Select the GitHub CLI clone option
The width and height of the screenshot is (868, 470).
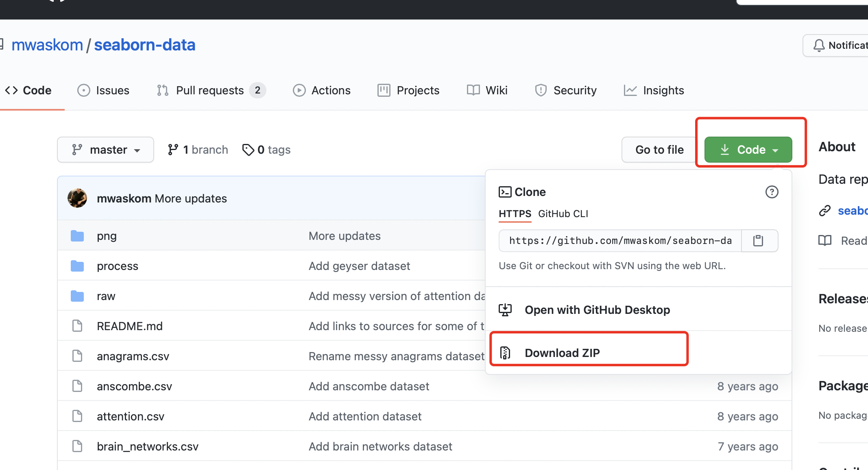point(563,214)
